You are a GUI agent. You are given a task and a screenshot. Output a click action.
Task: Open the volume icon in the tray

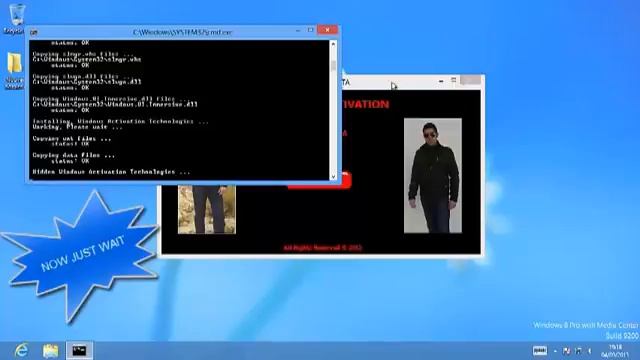point(589,351)
